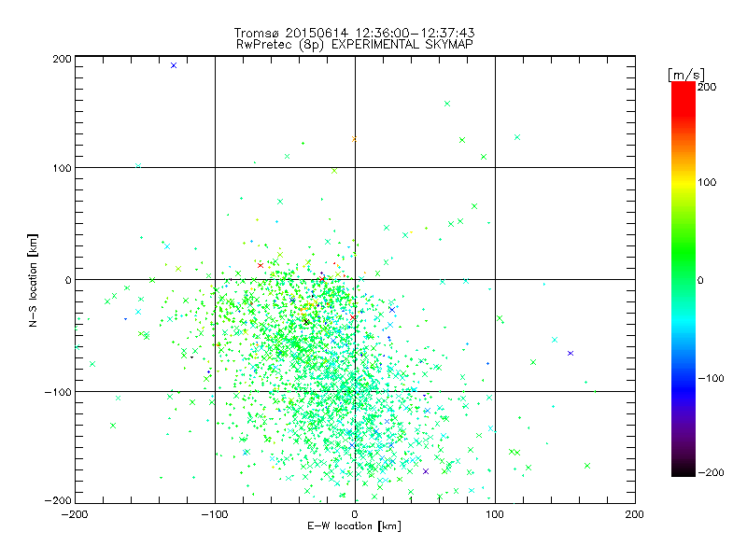The height and width of the screenshot is (560, 747).
Task: Select the purple X marker near the plot bottom
Action: tap(426, 471)
